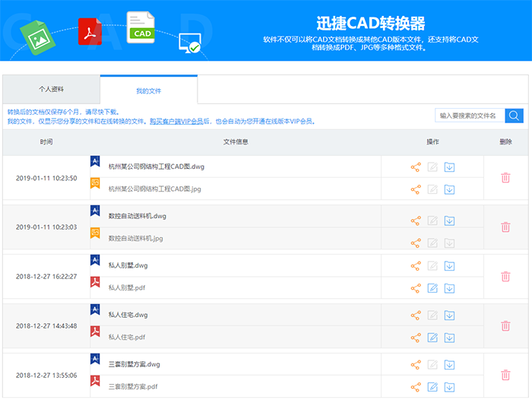The image size is (532, 400).
Task: Download the 三套别墅方案.pdf file
Action: 450,387
